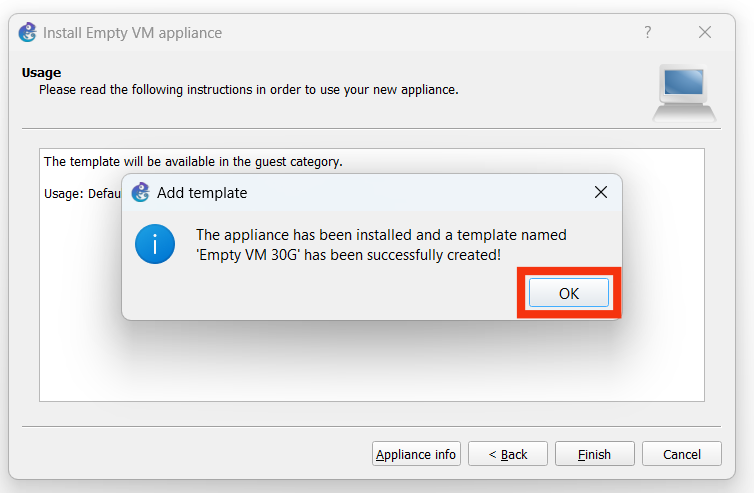Image resolution: width=754 pixels, height=493 pixels.
Task: Click the 'Install Empty VM appliance' title text
Action: [x=133, y=33]
